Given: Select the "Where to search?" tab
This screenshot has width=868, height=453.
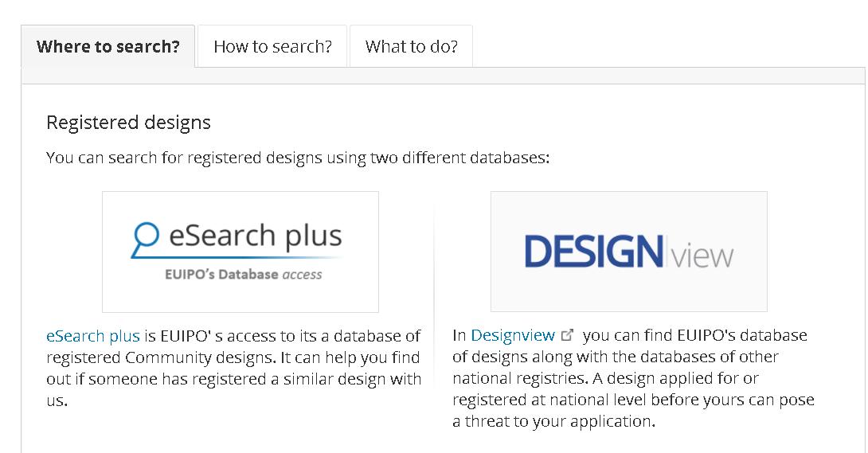Looking at the screenshot, I should point(108,46).
